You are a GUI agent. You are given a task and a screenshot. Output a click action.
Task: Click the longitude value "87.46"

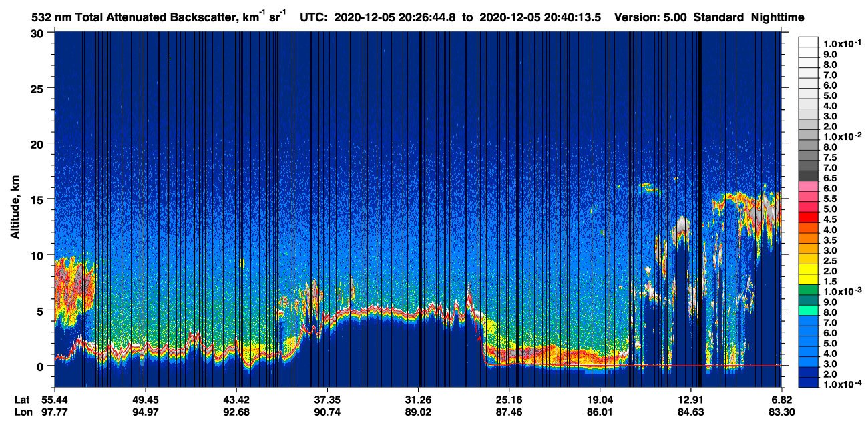tap(509, 412)
